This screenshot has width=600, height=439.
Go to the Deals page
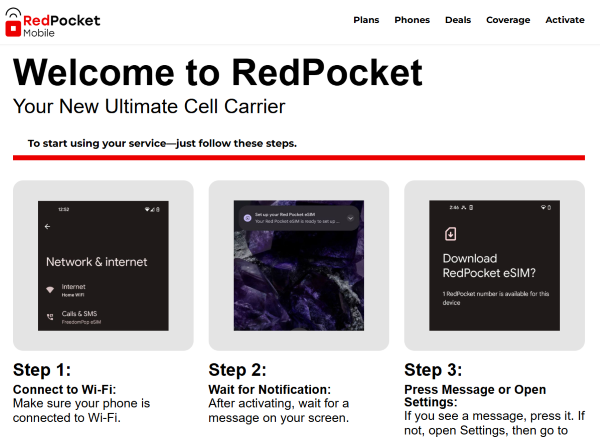(458, 20)
